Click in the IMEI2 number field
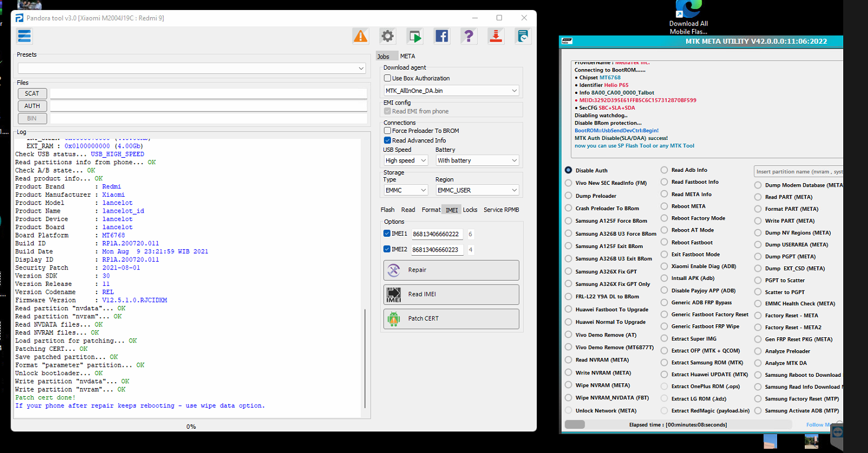The image size is (868, 453). click(438, 249)
